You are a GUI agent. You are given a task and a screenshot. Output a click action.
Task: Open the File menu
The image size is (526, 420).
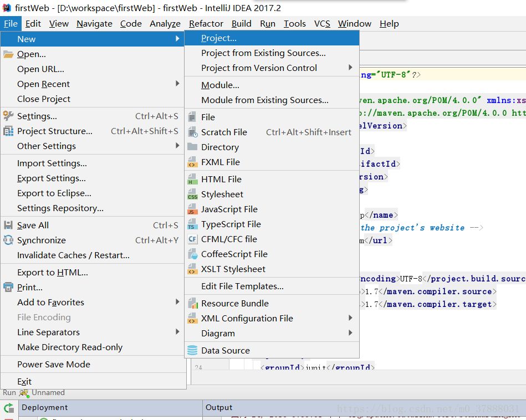(x=11, y=24)
